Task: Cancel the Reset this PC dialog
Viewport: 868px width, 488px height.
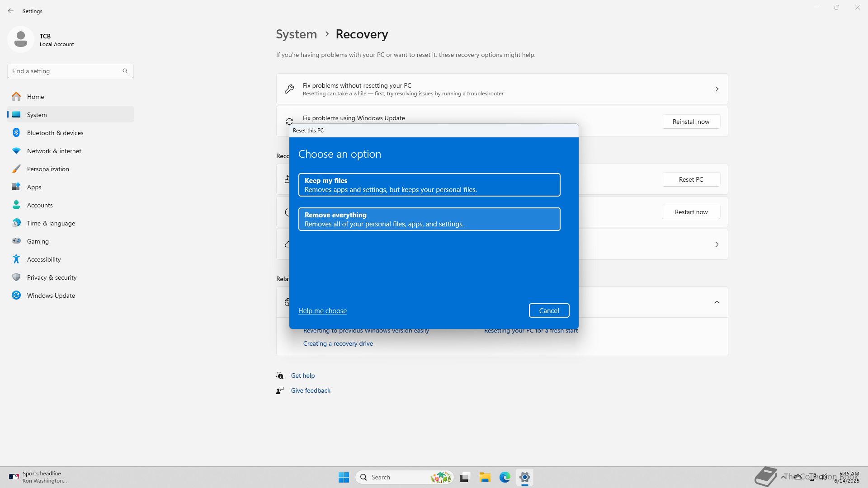Action: click(549, 310)
